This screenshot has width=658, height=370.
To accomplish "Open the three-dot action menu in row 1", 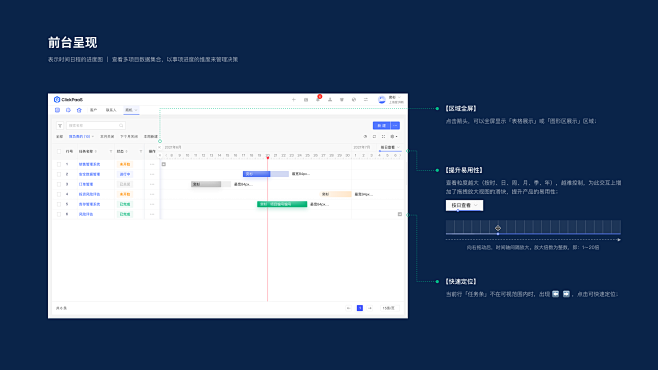I will [152, 164].
